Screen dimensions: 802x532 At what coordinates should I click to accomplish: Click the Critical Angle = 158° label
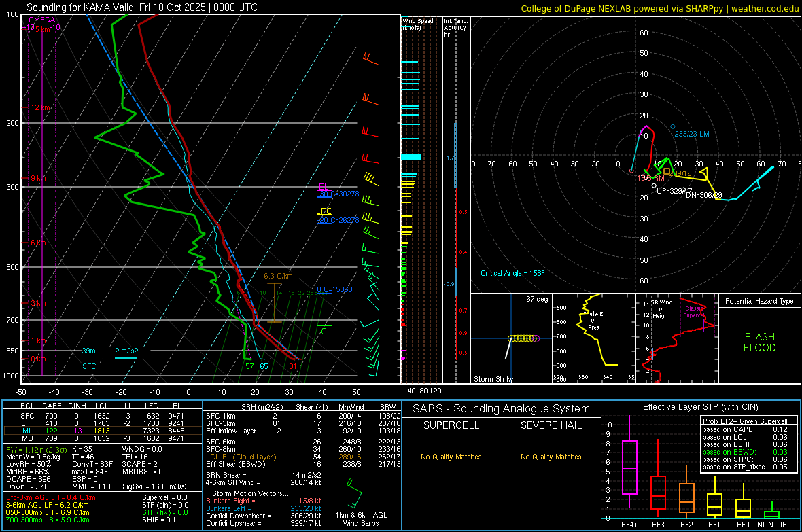512,273
